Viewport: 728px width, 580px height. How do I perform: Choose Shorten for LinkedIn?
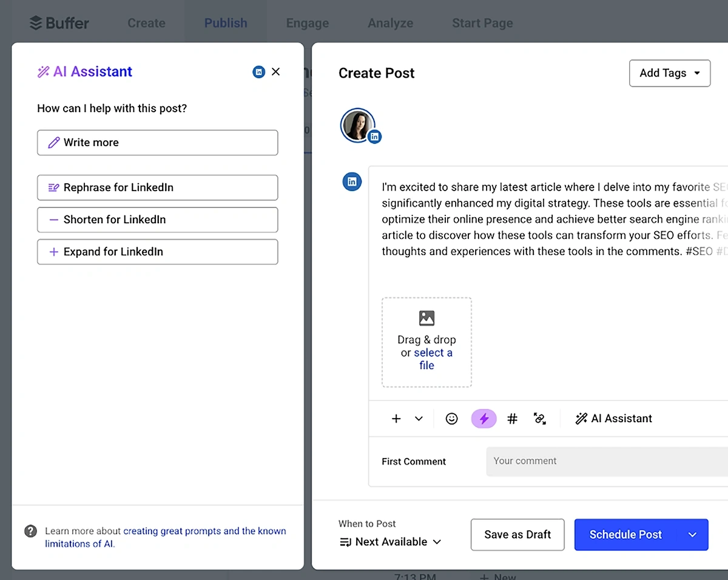[x=158, y=220]
